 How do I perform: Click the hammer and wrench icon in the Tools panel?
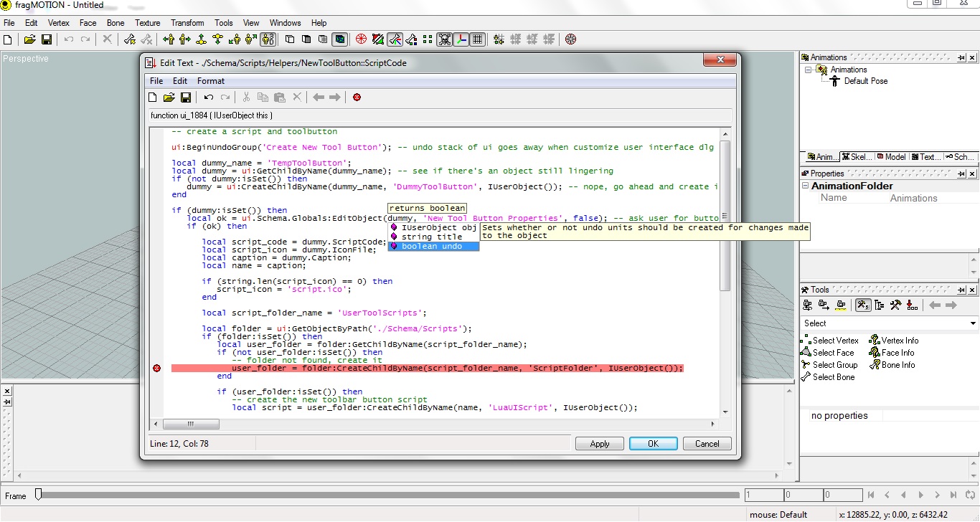pos(895,305)
